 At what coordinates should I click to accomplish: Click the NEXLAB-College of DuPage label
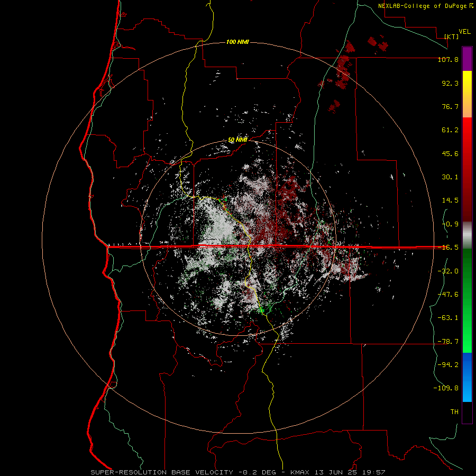[x=422, y=6]
